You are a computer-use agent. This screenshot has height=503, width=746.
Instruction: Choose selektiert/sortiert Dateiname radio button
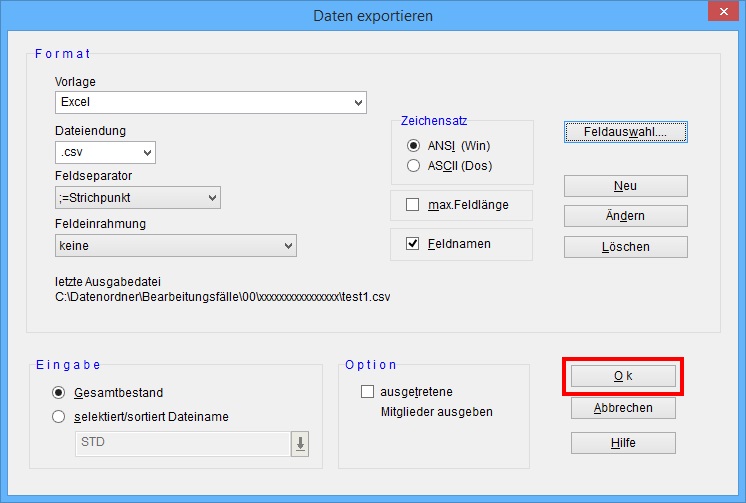click(x=58, y=416)
